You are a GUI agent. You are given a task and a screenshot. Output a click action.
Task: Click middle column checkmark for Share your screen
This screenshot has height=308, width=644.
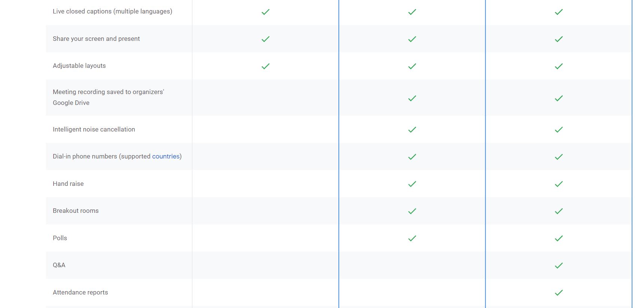[x=412, y=39]
